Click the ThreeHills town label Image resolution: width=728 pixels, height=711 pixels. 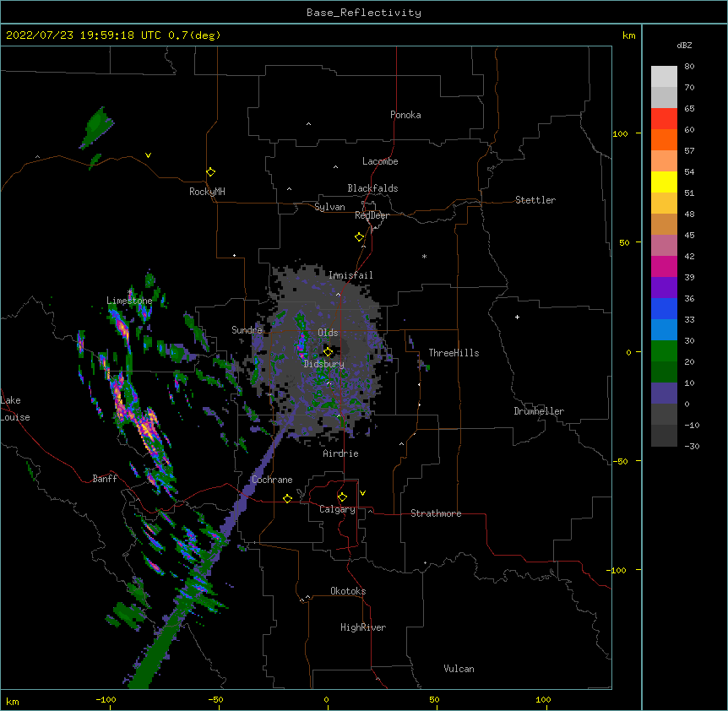point(454,353)
